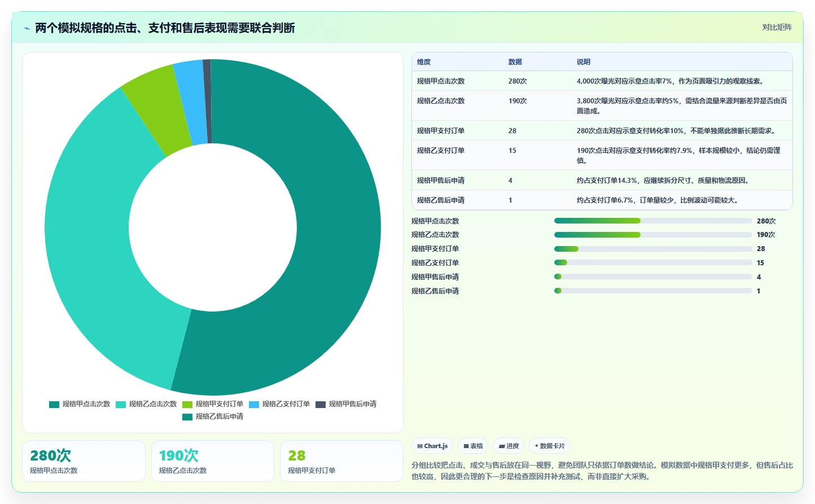The image size is (815, 504).
Task: Open the 28 规格甲支付订单 stat card
Action: tap(341, 461)
